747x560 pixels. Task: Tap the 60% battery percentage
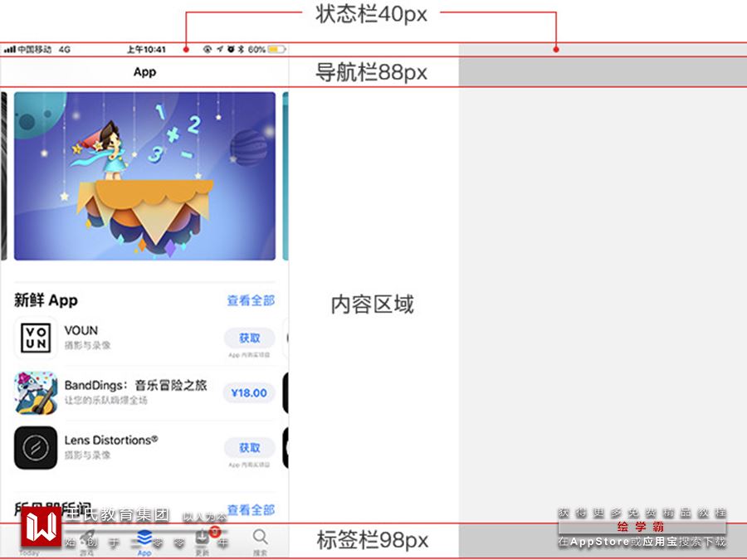(x=256, y=49)
